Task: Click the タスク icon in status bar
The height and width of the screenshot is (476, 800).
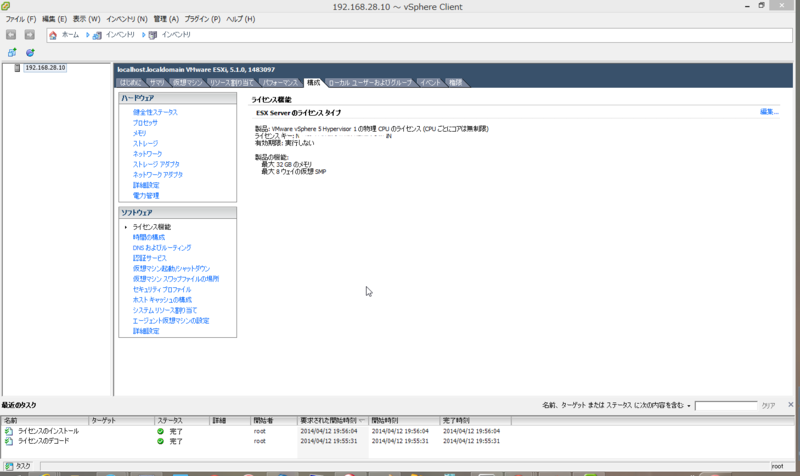Action: tap(9, 466)
